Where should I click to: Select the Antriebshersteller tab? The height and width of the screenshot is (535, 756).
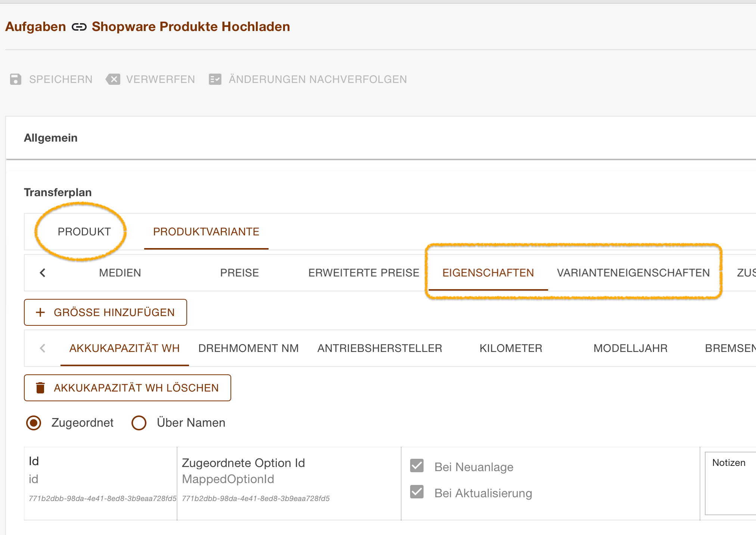[380, 348]
